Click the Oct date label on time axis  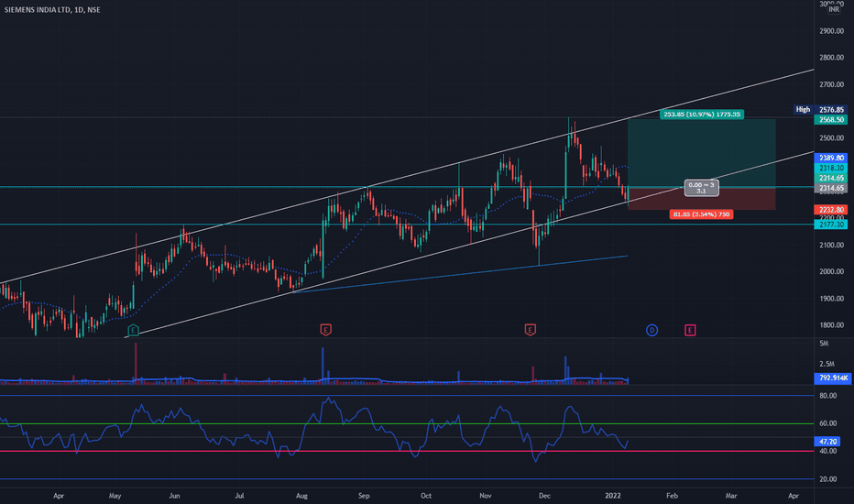pos(426,496)
